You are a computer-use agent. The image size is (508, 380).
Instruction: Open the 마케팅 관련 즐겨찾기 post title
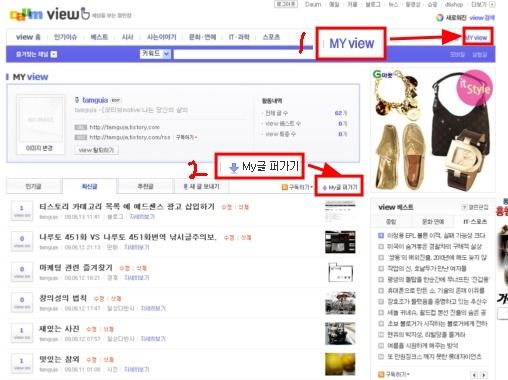coord(76,268)
